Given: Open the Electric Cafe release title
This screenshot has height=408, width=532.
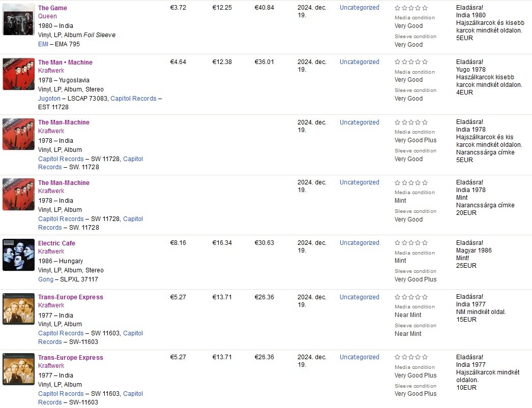Looking at the screenshot, I should [56, 243].
